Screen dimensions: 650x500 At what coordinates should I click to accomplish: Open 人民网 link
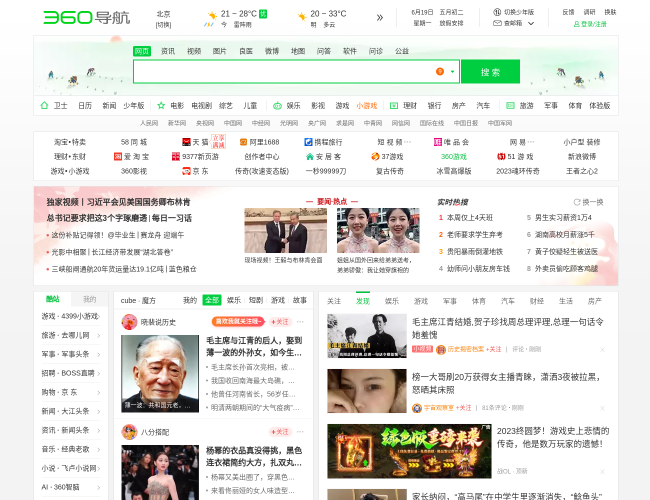pyautogui.click(x=149, y=123)
